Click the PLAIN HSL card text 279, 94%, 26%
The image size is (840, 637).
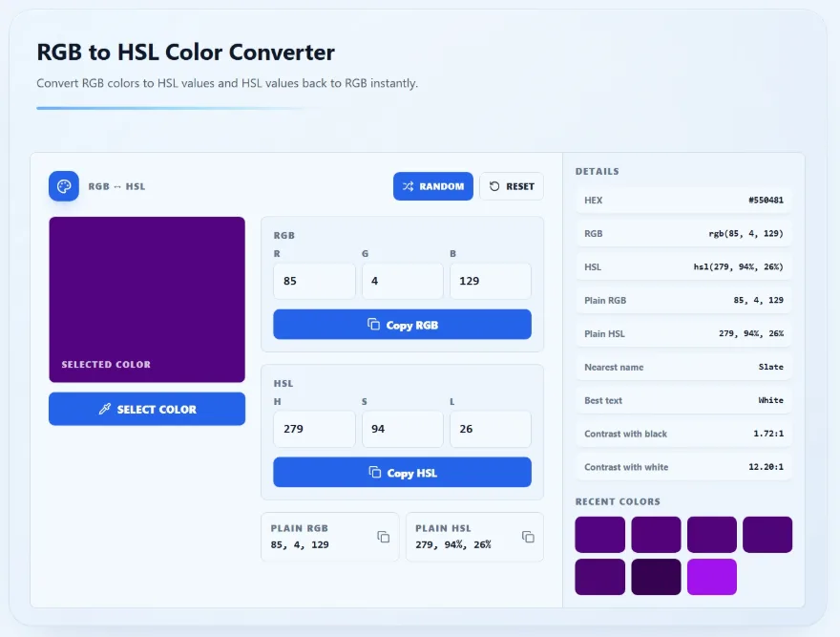[x=452, y=544]
